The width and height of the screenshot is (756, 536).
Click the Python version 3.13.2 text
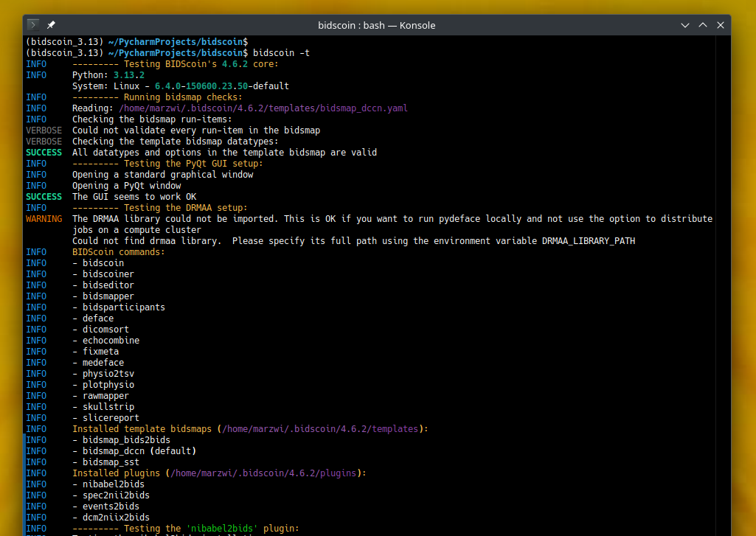[x=129, y=74]
